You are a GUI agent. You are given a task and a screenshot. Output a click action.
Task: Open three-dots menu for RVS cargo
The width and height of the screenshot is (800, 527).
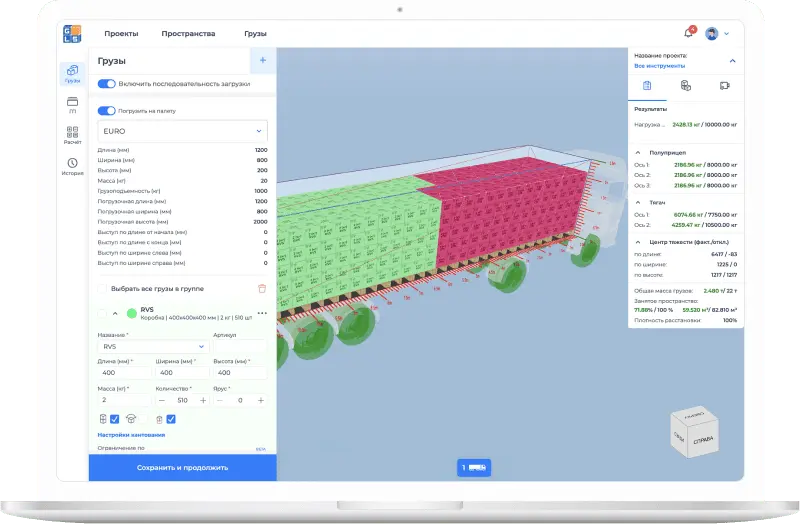262,313
